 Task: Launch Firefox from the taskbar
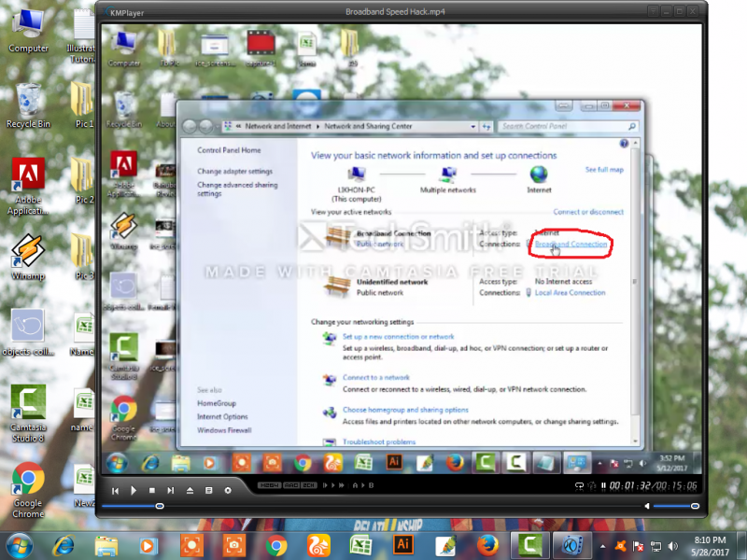point(487,546)
